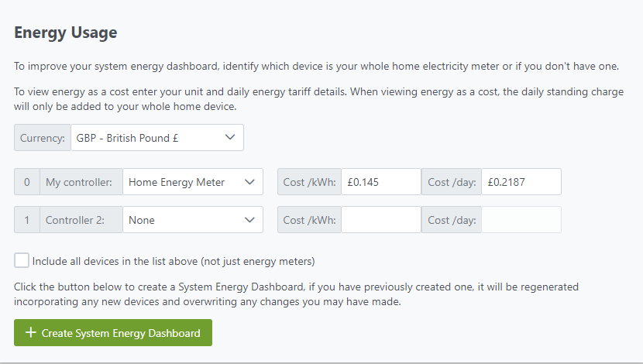Open the Currency dropdown showing GBP
Image resolution: width=643 pixels, height=364 pixels.
156,137
